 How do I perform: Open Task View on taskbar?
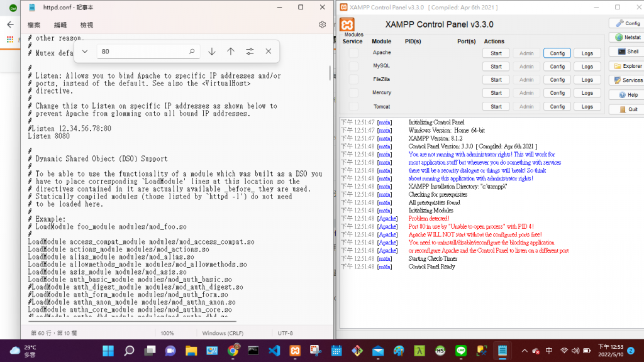[x=150, y=351]
